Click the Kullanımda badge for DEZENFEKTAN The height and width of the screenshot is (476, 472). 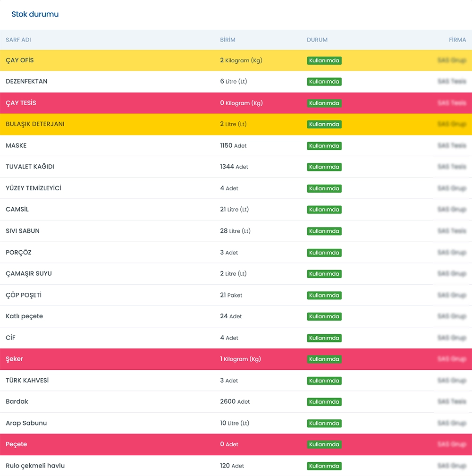point(324,82)
